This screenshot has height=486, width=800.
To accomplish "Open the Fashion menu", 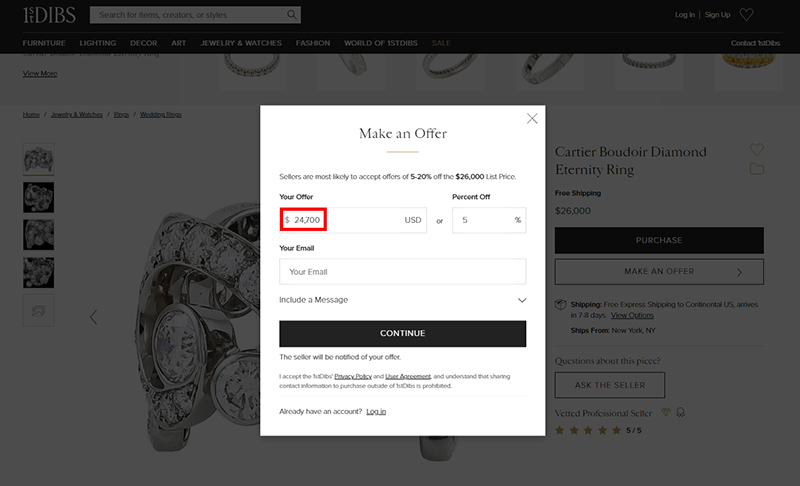I will coord(313,43).
